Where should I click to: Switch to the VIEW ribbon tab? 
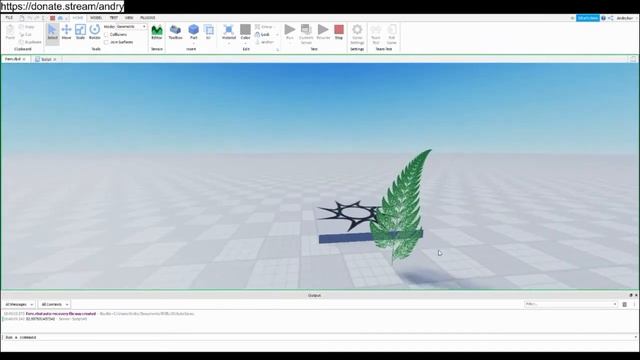tap(129, 18)
